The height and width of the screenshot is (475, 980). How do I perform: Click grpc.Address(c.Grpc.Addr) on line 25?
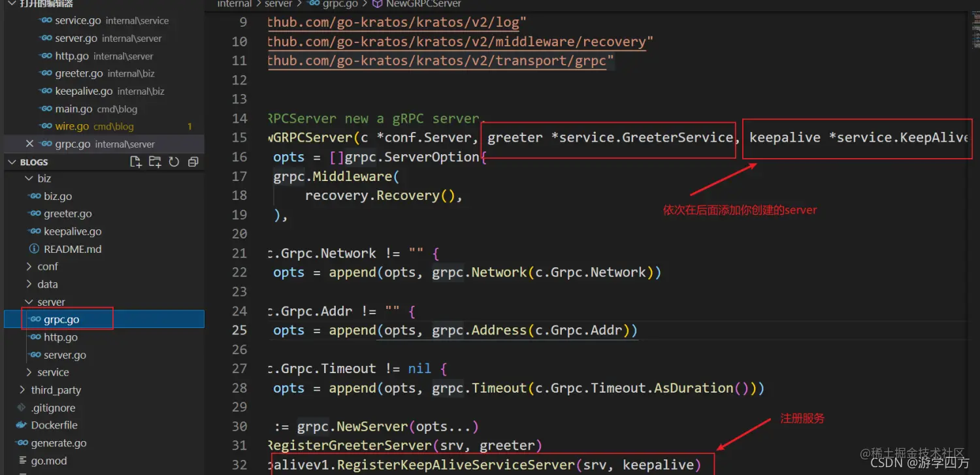click(x=531, y=331)
